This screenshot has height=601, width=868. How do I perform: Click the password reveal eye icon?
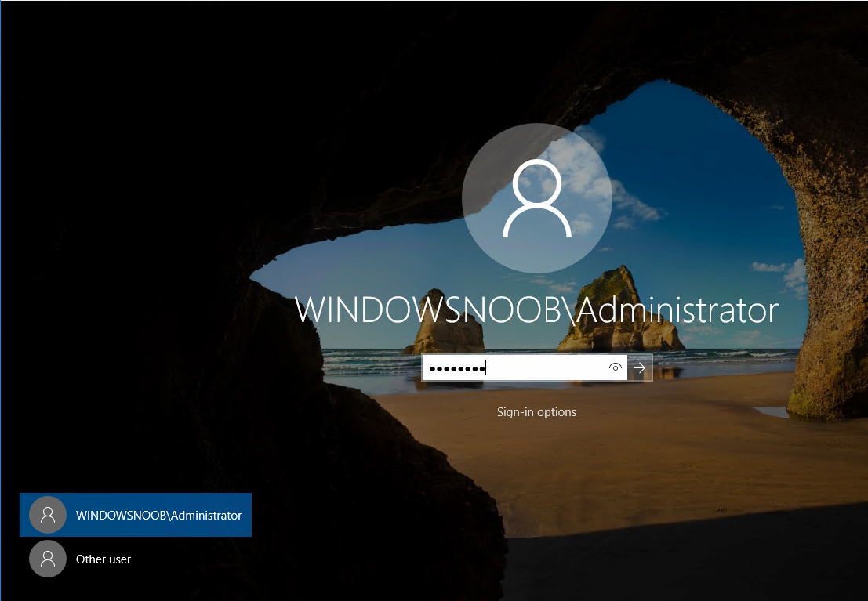(x=615, y=367)
